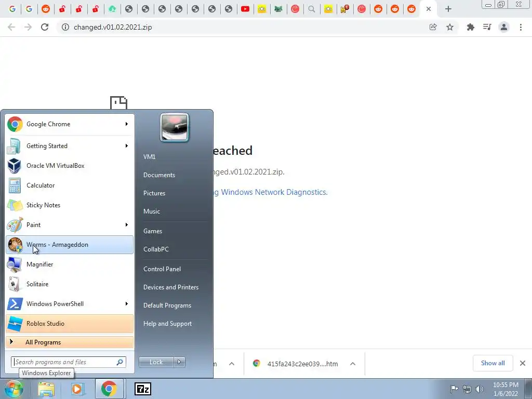Bookmark this page with the star icon
This screenshot has height=399, width=532.
[x=450, y=27]
